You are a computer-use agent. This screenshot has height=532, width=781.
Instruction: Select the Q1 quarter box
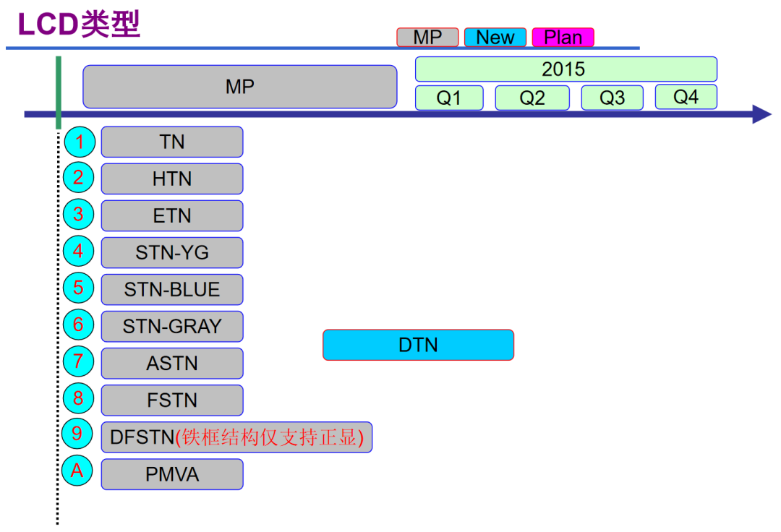pyautogui.click(x=449, y=98)
